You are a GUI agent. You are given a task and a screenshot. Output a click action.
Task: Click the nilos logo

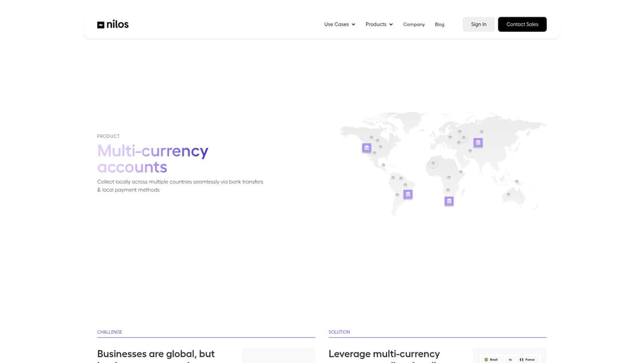(113, 24)
